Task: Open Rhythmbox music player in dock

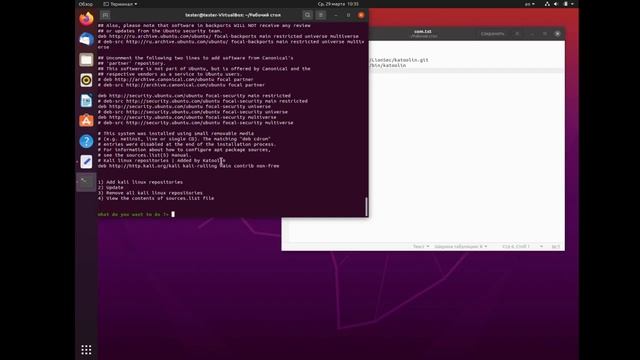Action: [86, 80]
